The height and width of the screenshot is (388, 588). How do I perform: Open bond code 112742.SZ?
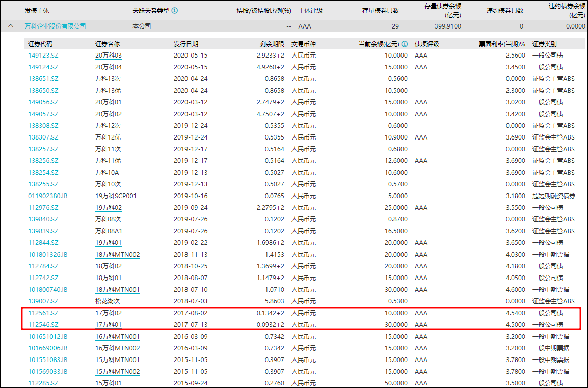(x=43, y=278)
